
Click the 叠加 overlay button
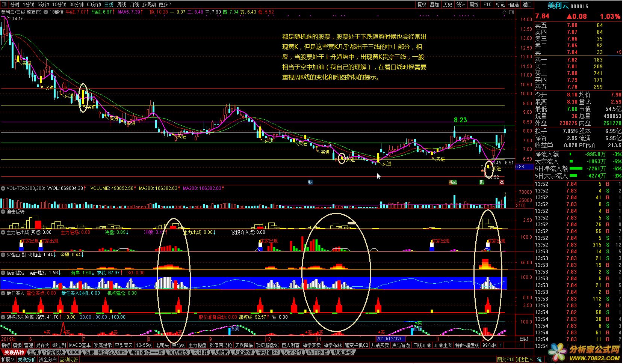pos(435,5)
